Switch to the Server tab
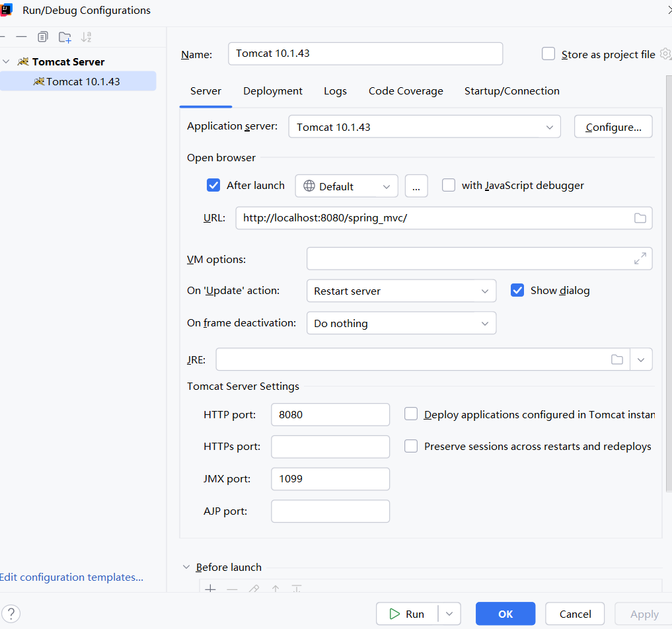Viewport: 672px width, 629px height. [205, 91]
